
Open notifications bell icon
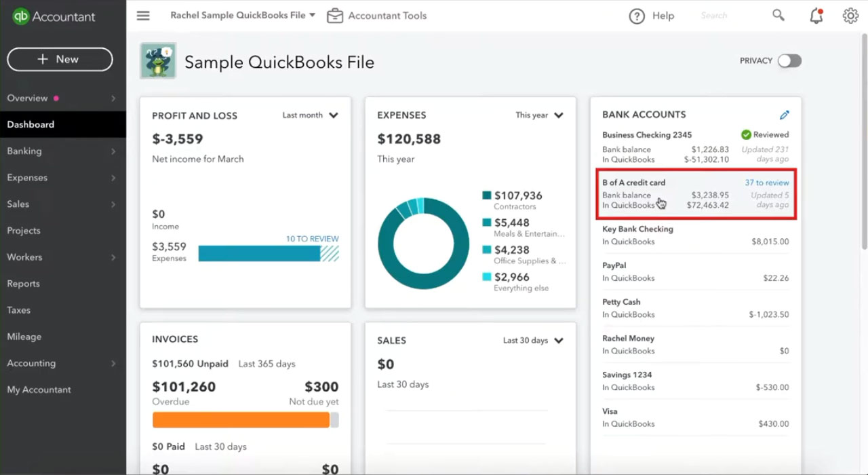816,16
